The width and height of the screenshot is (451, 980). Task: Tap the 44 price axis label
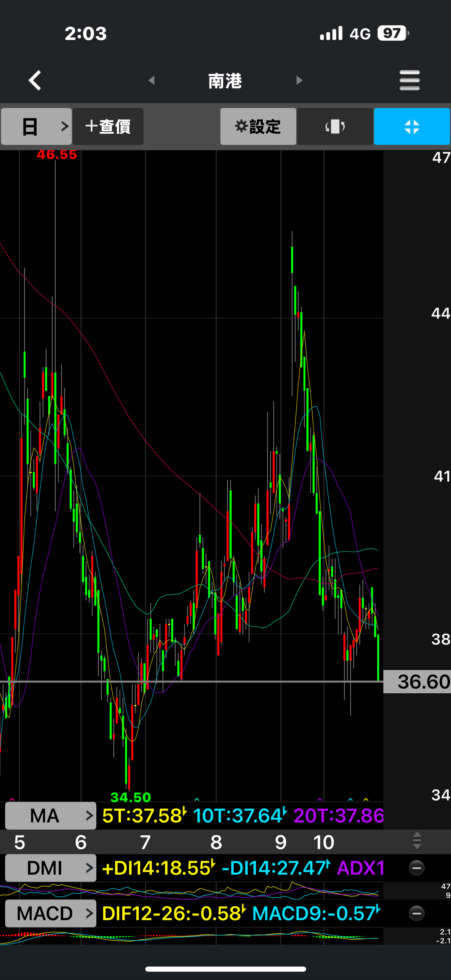(x=441, y=313)
